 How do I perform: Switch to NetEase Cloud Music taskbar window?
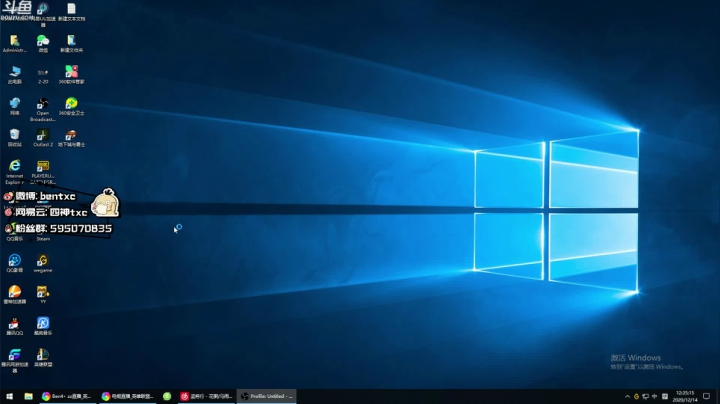[x=206, y=396]
